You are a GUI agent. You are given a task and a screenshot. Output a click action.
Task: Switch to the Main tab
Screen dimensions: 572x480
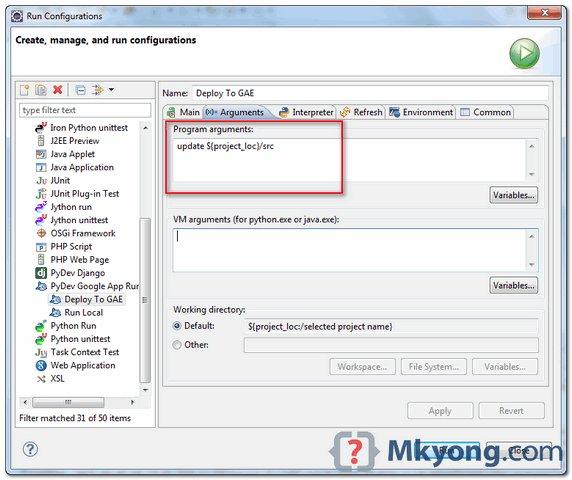tap(183, 112)
